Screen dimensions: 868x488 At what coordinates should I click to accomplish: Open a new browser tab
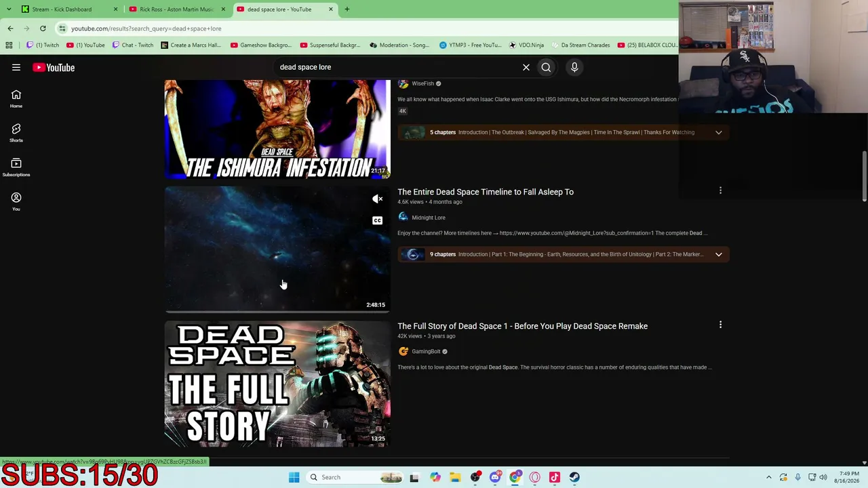(x=347, y=9)
